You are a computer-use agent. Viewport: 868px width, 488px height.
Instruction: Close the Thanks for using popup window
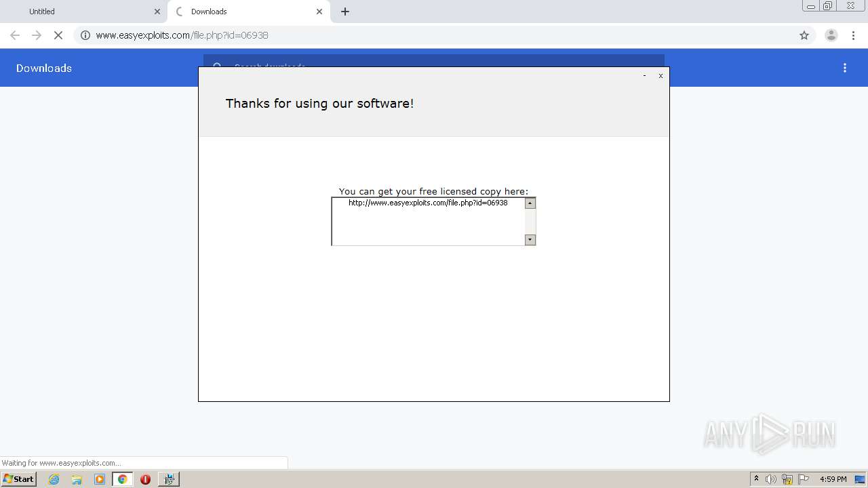tap(660, 76)
